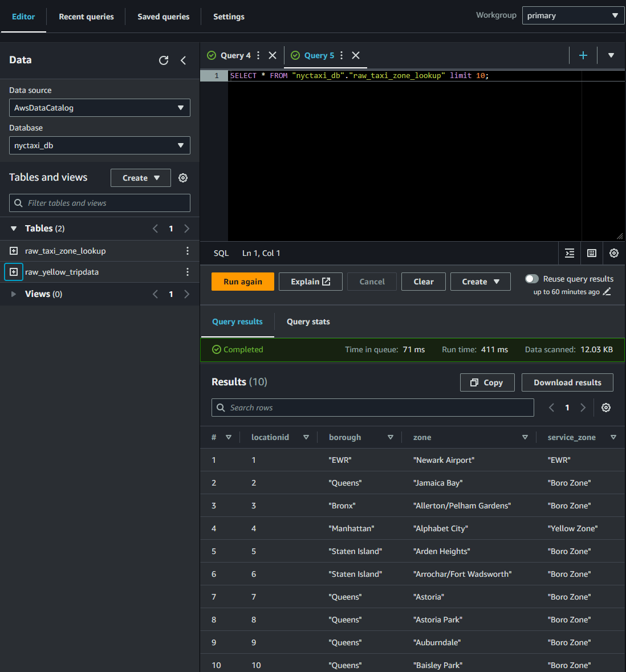Screen dimensions: 626x672
Task: Go to next results page
Action: [x=583, y=408]
